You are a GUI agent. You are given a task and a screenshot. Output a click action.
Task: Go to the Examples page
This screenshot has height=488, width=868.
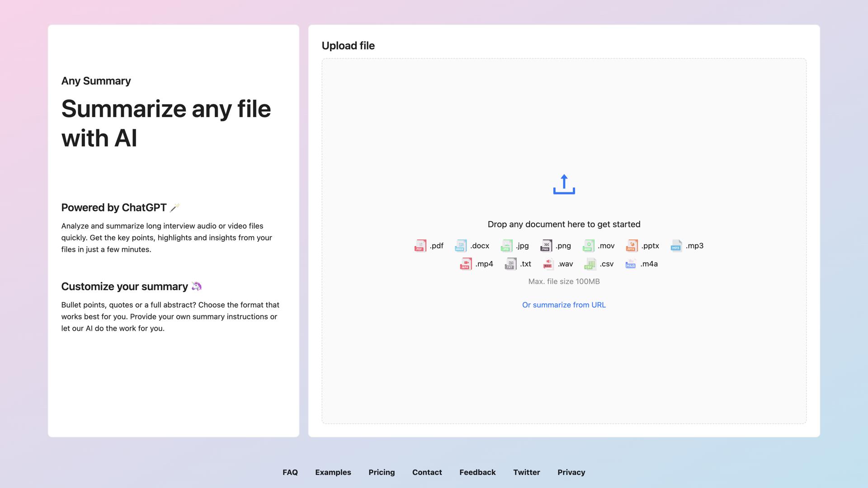click(333, 472)
